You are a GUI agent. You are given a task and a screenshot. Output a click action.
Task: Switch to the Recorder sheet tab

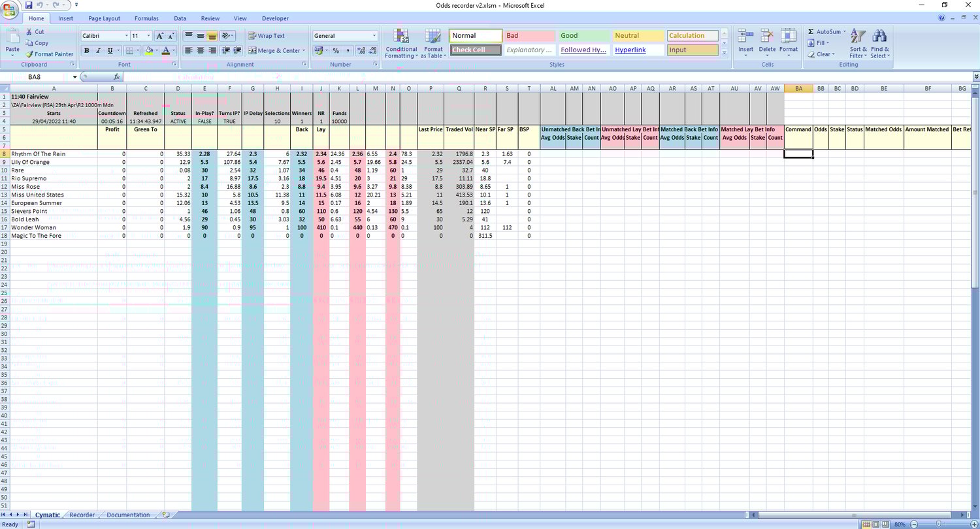click(82, 515)
